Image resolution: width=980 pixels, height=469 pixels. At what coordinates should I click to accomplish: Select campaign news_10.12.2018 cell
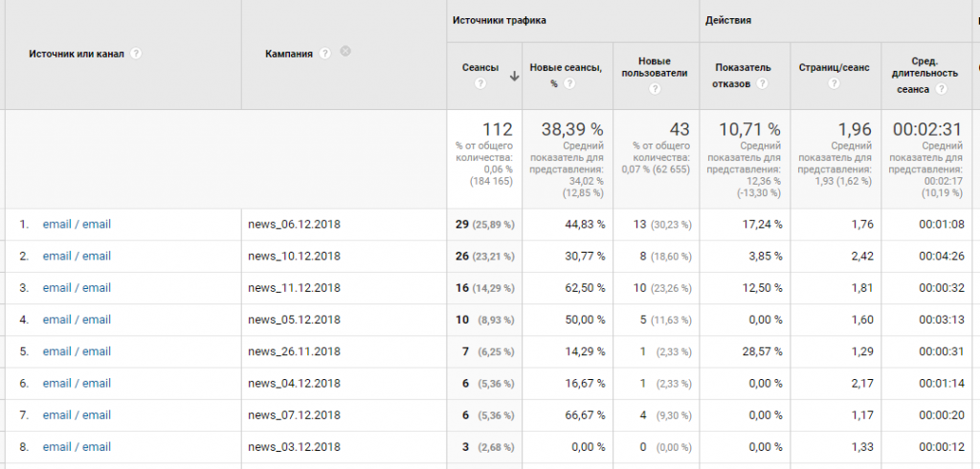point(294,257)
